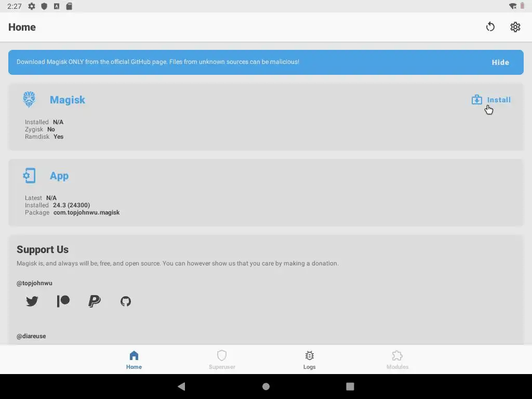The image size is (532, 399).
Task: Tap Install on the Magisk card
Action: pos(491,100)
